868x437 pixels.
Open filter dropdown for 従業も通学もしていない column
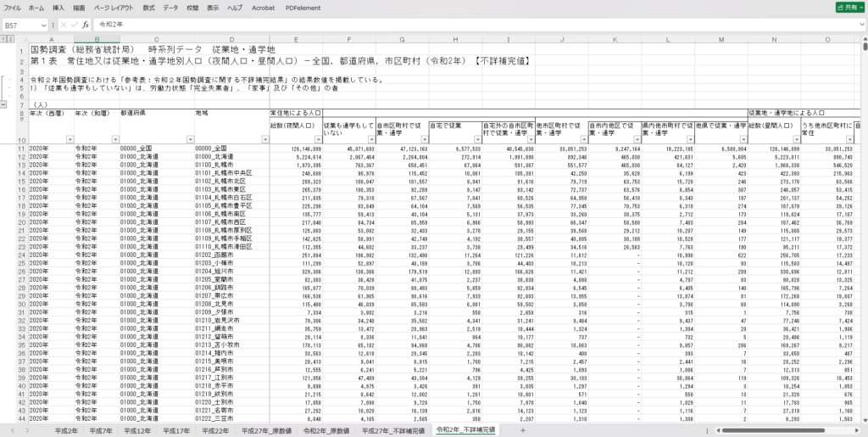[x=371, y=139]
